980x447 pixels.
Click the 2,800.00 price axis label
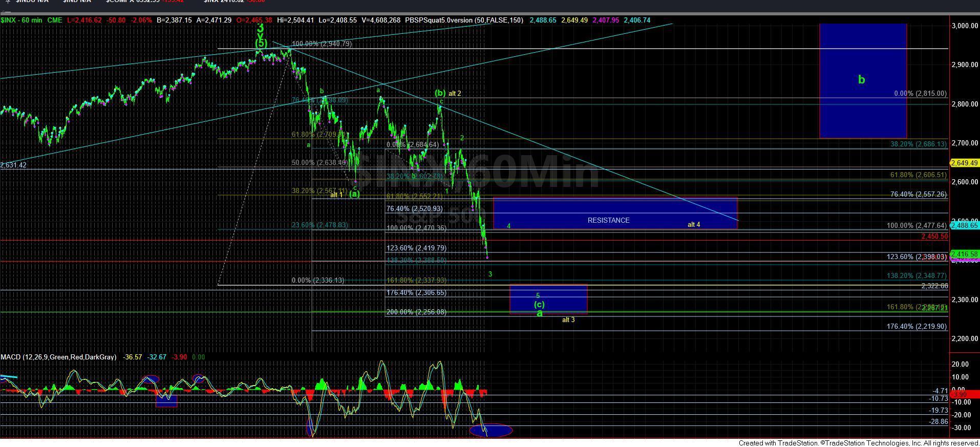coord(965,104)
